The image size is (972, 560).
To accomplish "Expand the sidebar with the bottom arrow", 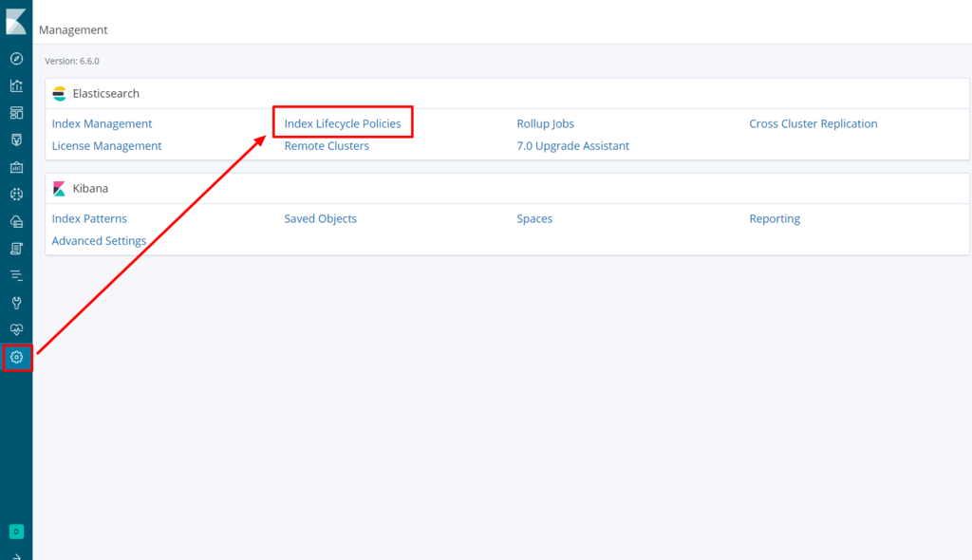I will coord(17,557).
